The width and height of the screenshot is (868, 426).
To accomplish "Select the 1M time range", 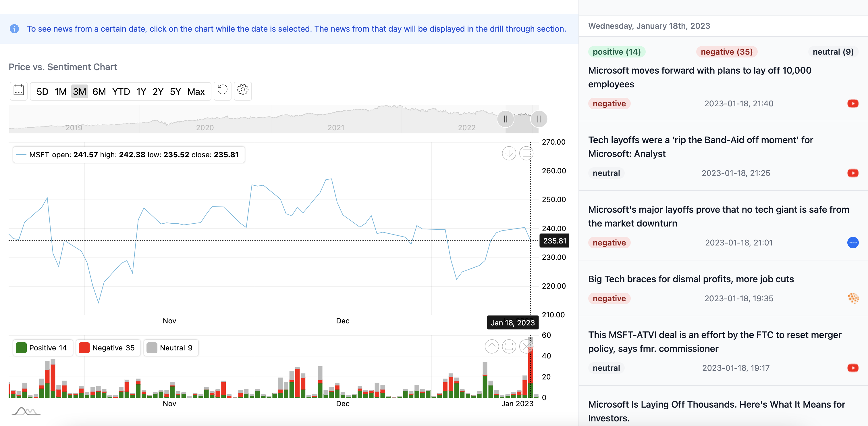I will pos(61,92).
